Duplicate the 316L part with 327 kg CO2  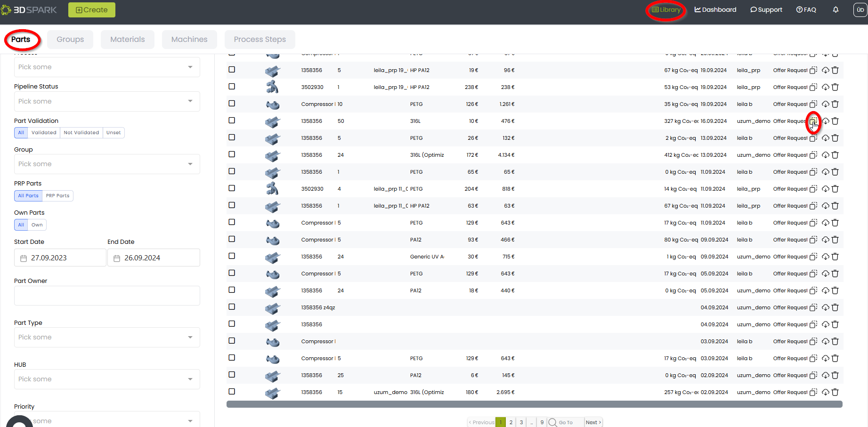813,121
